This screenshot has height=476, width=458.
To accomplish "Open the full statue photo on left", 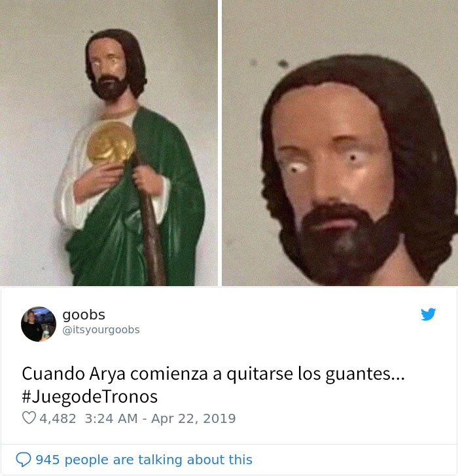I will [x=109, y=143].
